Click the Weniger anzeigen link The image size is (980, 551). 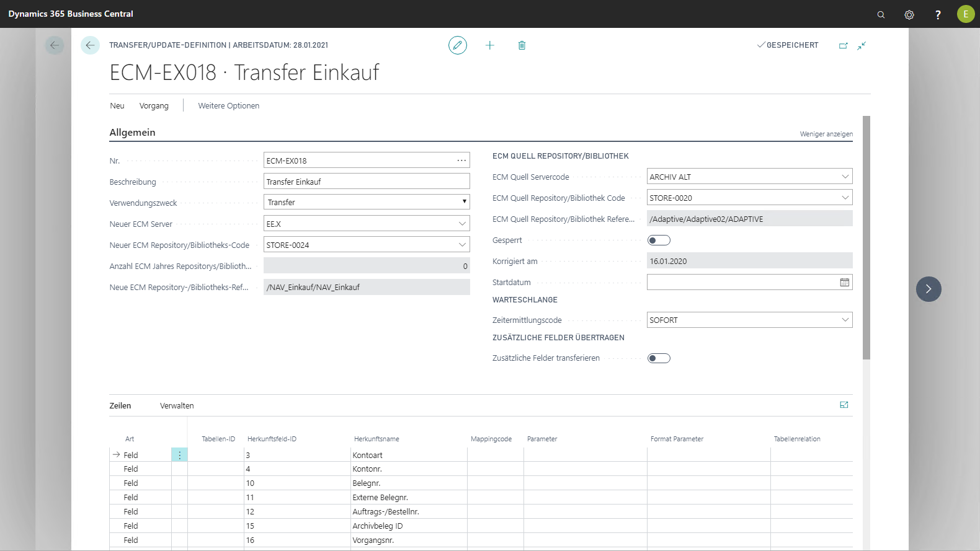tap(826, 134)
